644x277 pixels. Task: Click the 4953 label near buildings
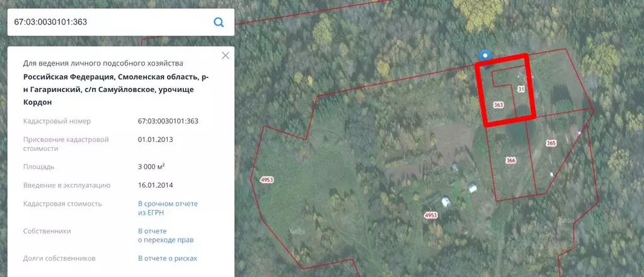coord(430,215)
